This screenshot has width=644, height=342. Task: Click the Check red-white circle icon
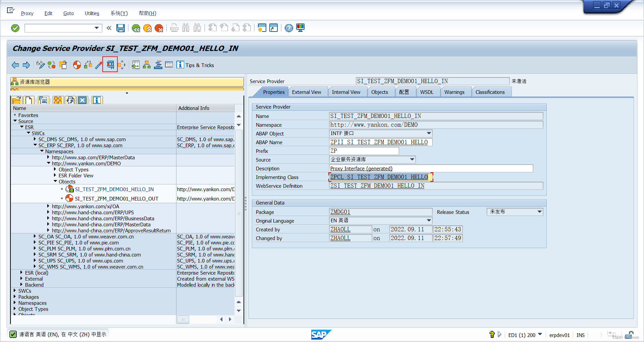pos(77,65)
